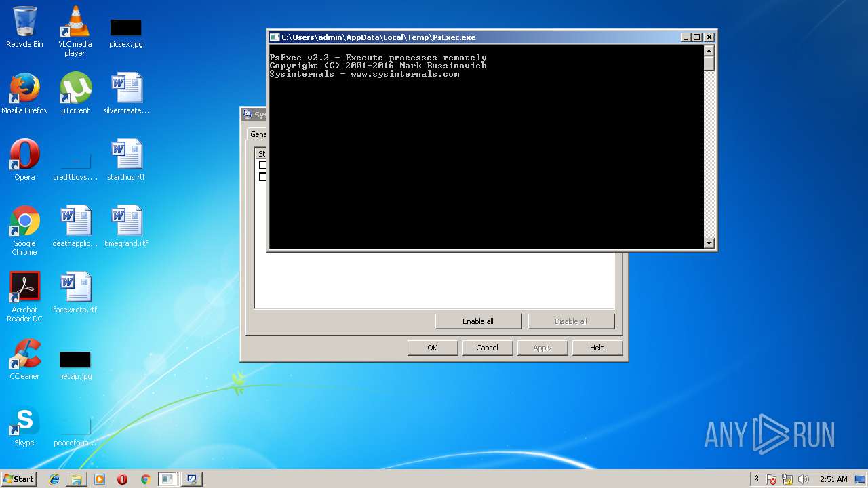Viewport: 868px width, 488px height.
Task: Select the deathapplic document icon
Action: [75, 226]
